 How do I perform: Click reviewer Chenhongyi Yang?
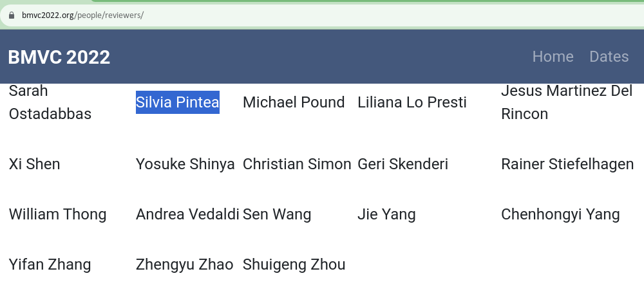(560, 214)
